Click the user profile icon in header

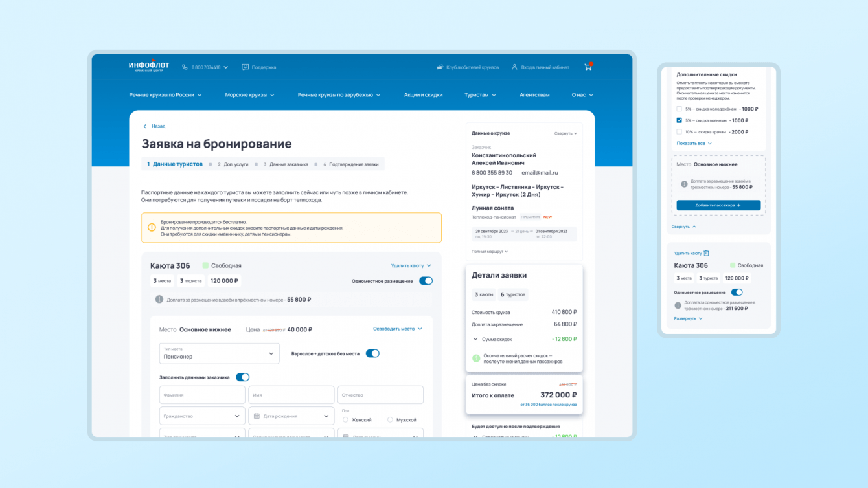[514, 67]
